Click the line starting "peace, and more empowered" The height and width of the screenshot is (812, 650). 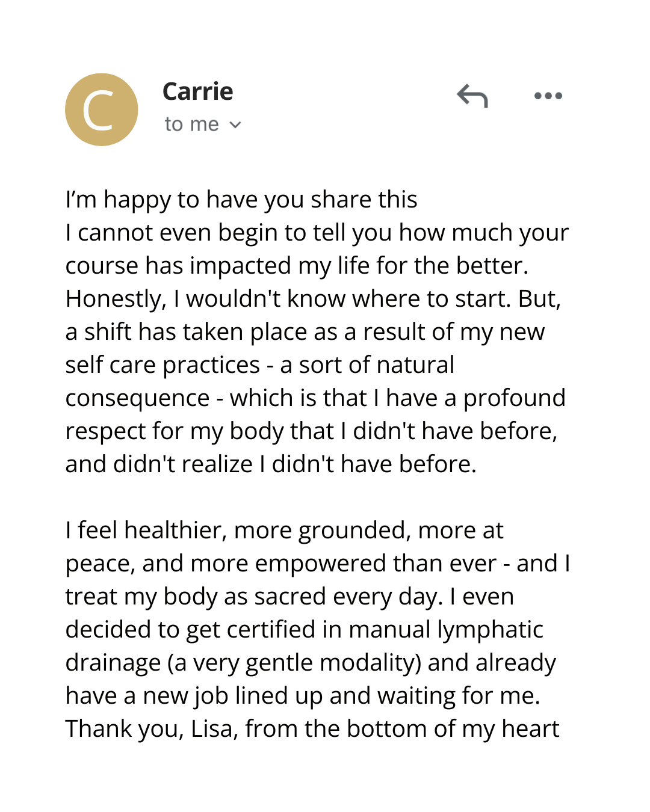(318, 564)
